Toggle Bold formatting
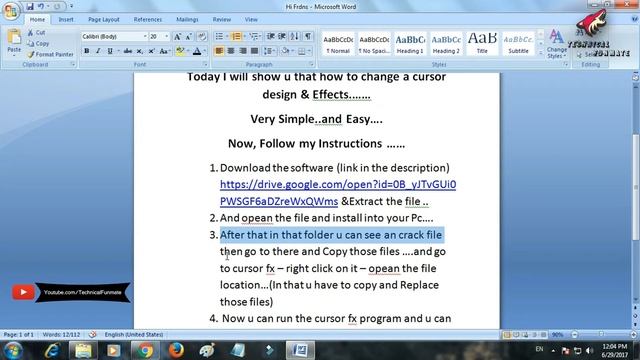Screen dimensions: 640x360 pyautogui.click(x=87, y=51)
